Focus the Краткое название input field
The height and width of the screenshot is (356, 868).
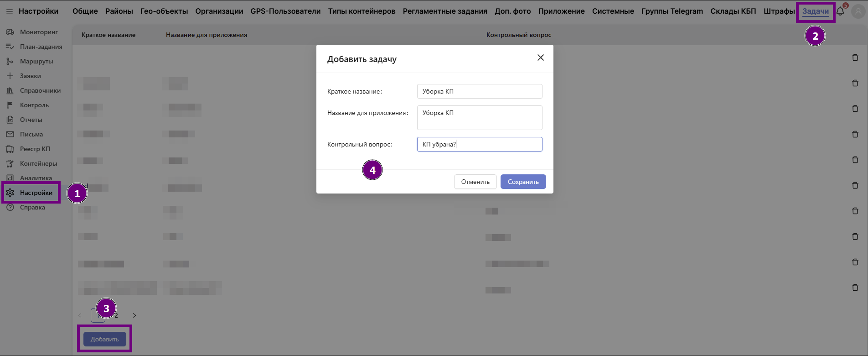479,91
